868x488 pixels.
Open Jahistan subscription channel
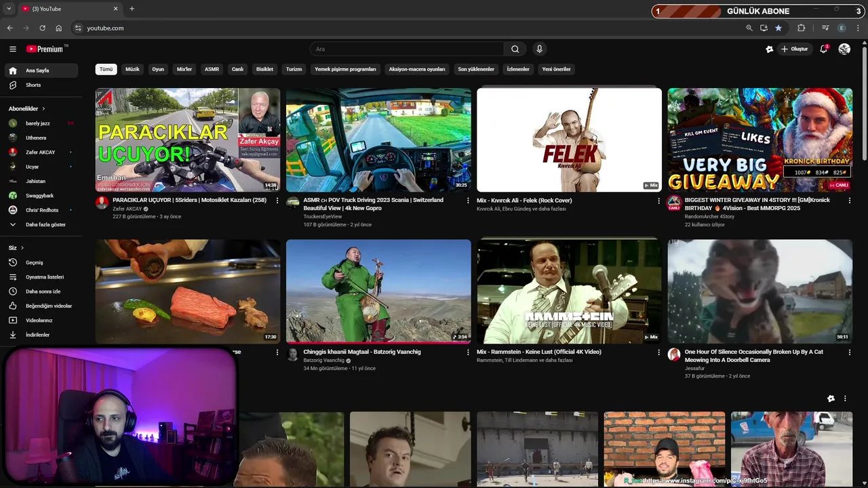point(41,181)
